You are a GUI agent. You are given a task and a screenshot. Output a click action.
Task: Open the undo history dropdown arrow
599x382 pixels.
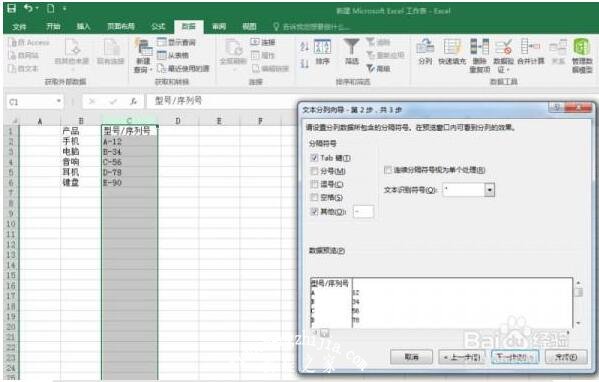coord(37,8)
